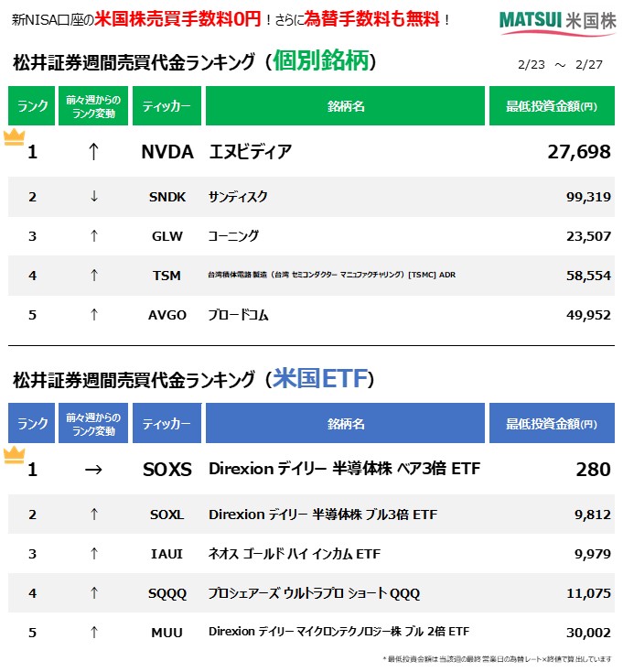
Task: Click the down arrow in the SNDK row
Action: (x=94, y=196)
